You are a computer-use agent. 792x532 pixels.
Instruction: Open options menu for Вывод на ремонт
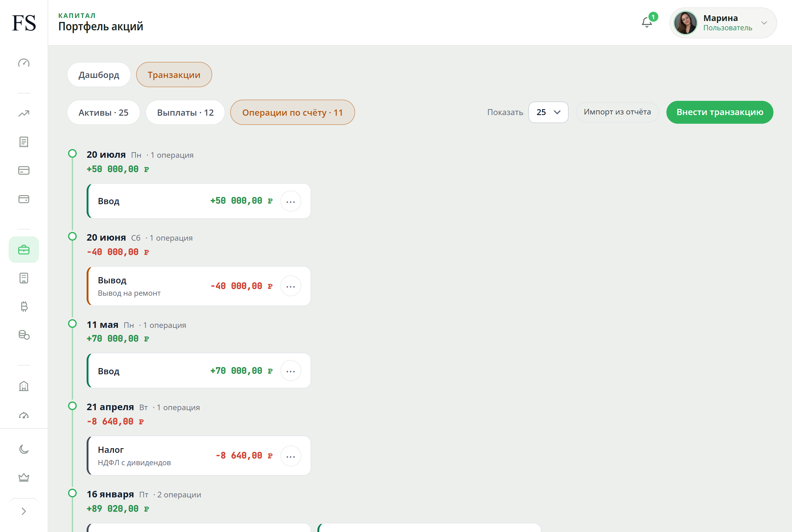tap(291, 286)
